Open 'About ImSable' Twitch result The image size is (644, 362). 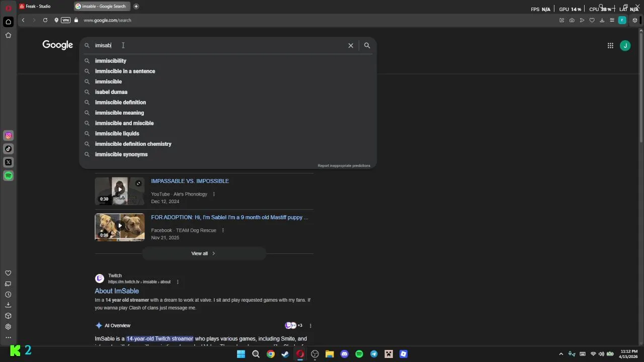point(117,291)
